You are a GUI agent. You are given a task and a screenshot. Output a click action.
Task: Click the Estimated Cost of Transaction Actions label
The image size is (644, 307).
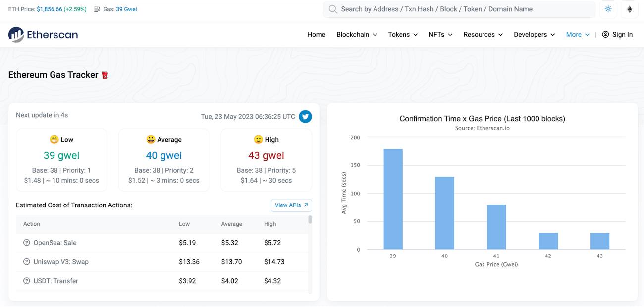tap(74, 205)
